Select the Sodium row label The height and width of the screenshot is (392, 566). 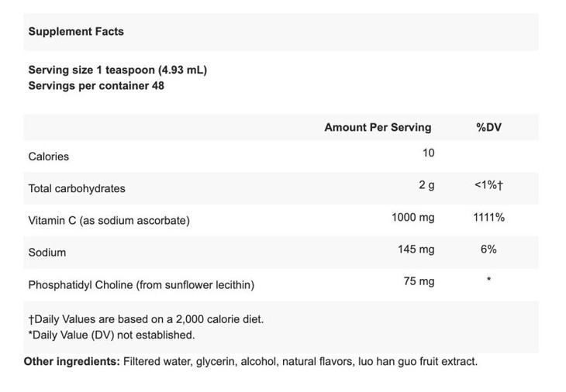point(47,253)
